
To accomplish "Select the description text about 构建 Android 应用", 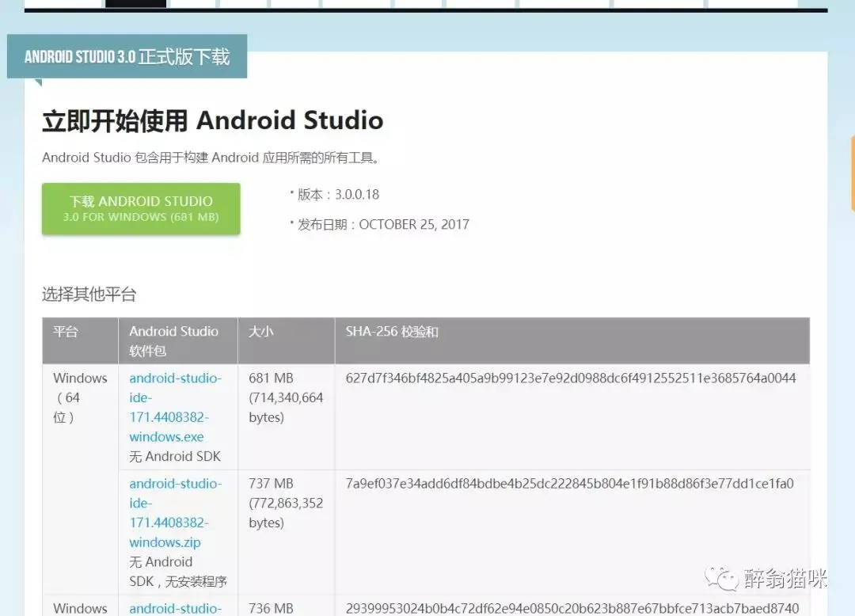I will pyautogui.click(x=211, y=158).
